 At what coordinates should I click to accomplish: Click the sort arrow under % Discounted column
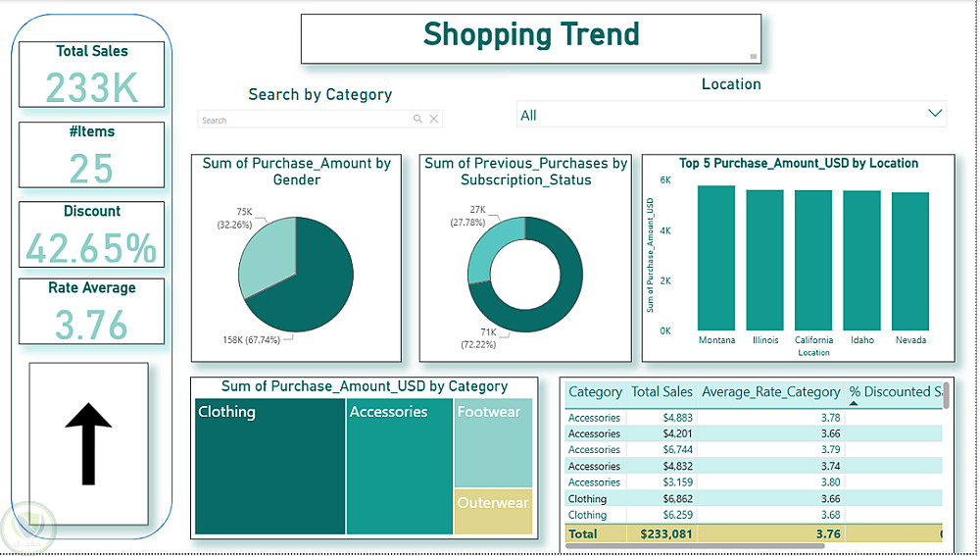coord(854,403)
